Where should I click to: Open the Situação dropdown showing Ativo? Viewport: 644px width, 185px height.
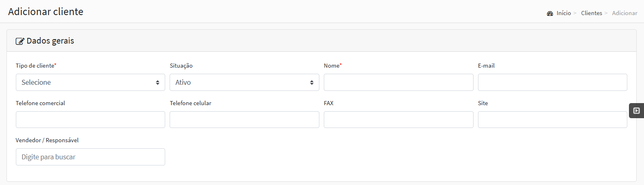pos(245,82)
